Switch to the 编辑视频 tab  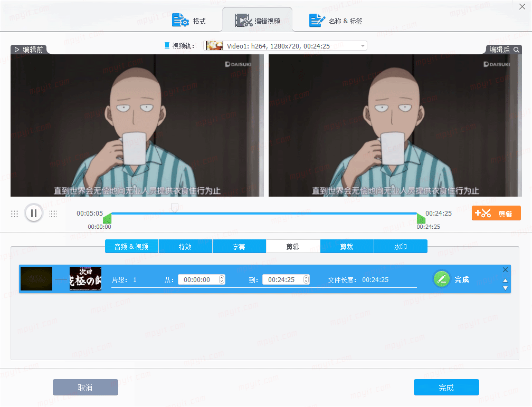tap(257, 21)
